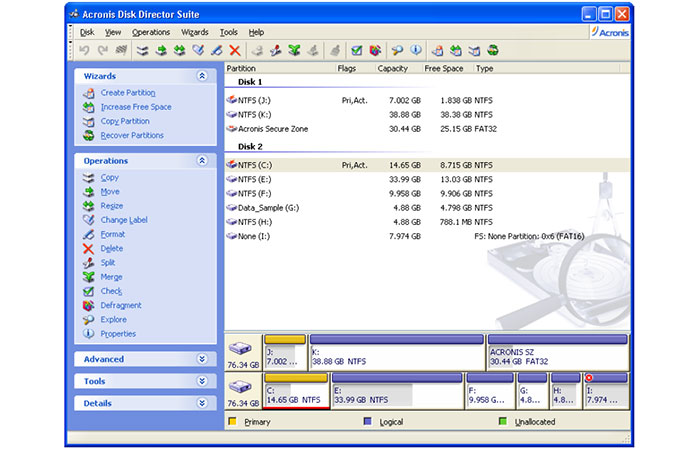The image size is (700, 450).
Task: Select the Acronis Secure Zone row
Action: 427,129
